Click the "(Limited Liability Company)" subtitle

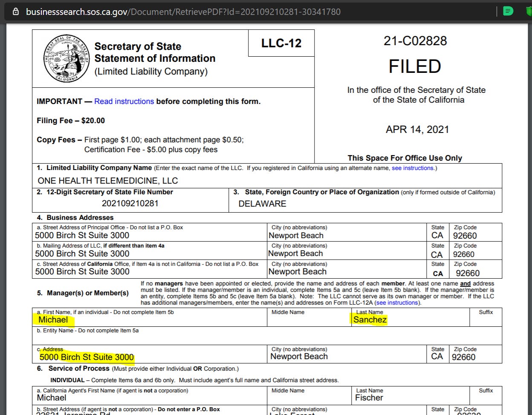tap(151, 71)
